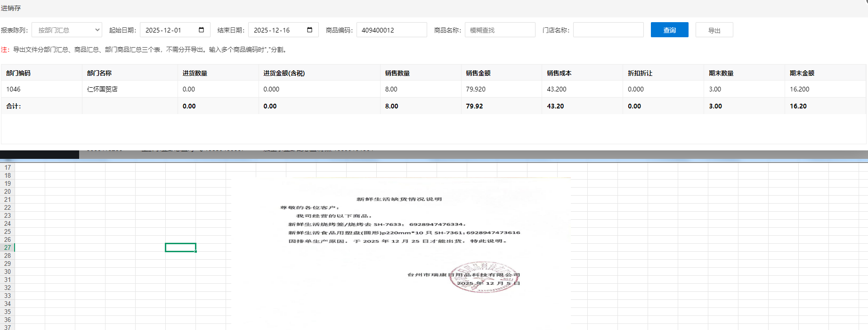868x330 pixels.
Task: Click the blue 查询 button
Action: point(669,30)
